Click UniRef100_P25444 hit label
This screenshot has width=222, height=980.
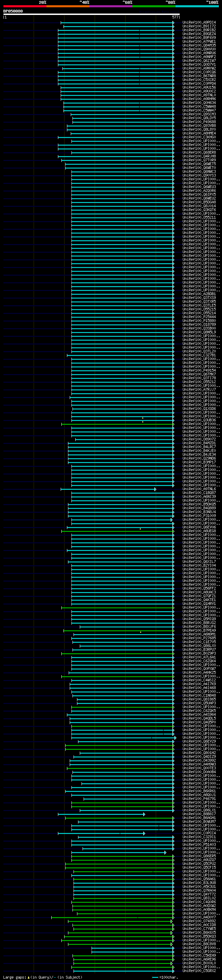point(199,317)
